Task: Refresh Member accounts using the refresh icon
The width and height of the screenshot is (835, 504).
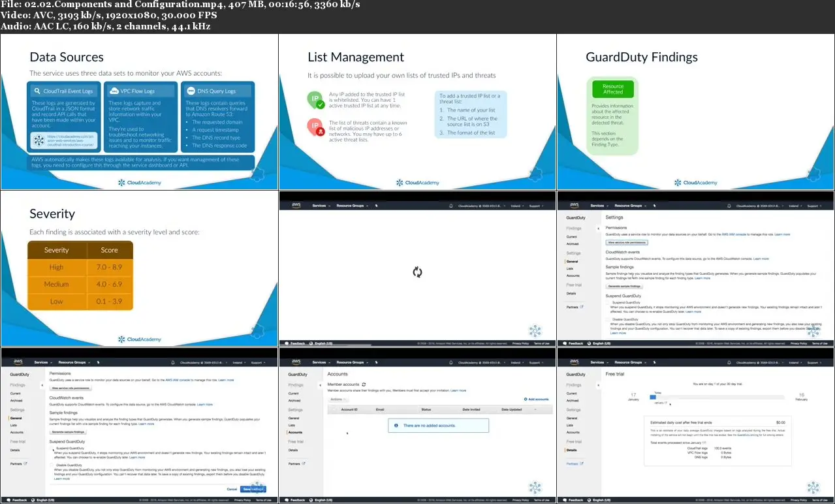Action: click(364, 385)
